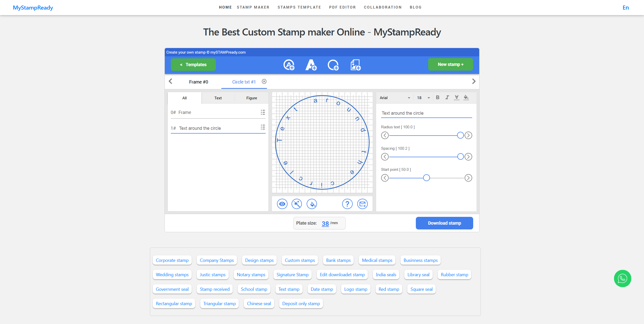
Task: Open the Government seal link
Action: click(x=172, y=289)
